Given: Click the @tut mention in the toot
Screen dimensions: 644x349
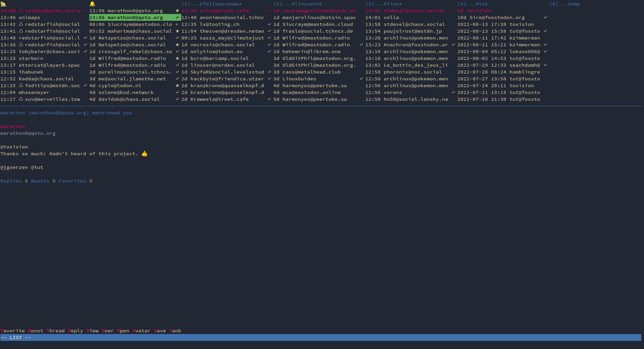Looking at the screenshot, I should pos(37,167).
